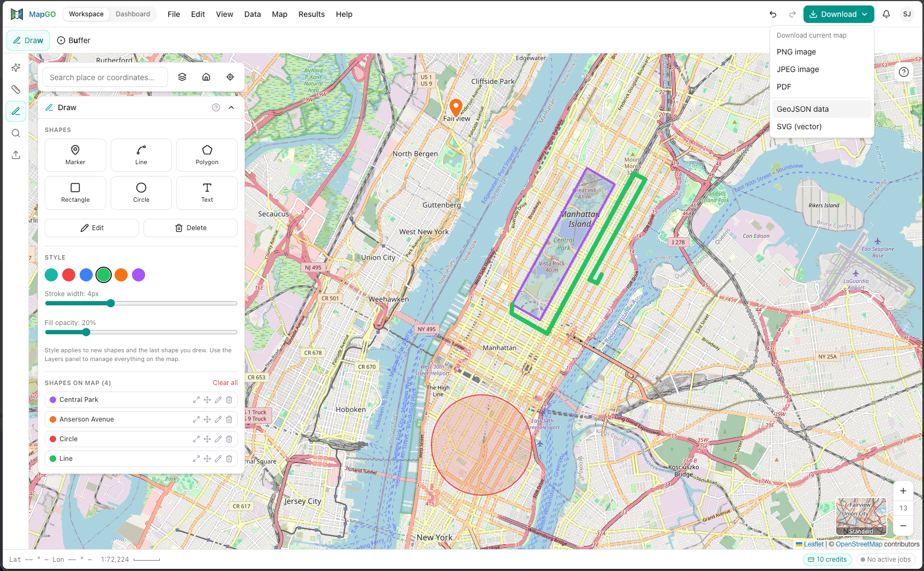
Task: Click the redo arrow
Action: click(793, 14)
